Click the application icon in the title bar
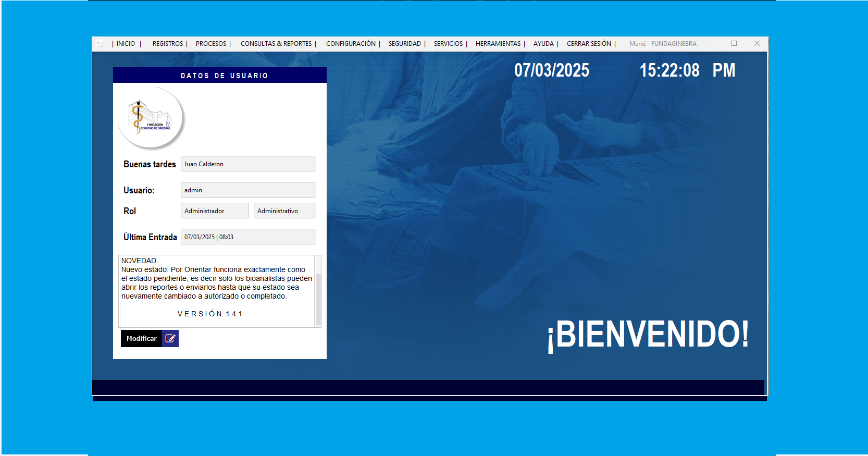Screen dimensions: 868x456 coord(100,44)
